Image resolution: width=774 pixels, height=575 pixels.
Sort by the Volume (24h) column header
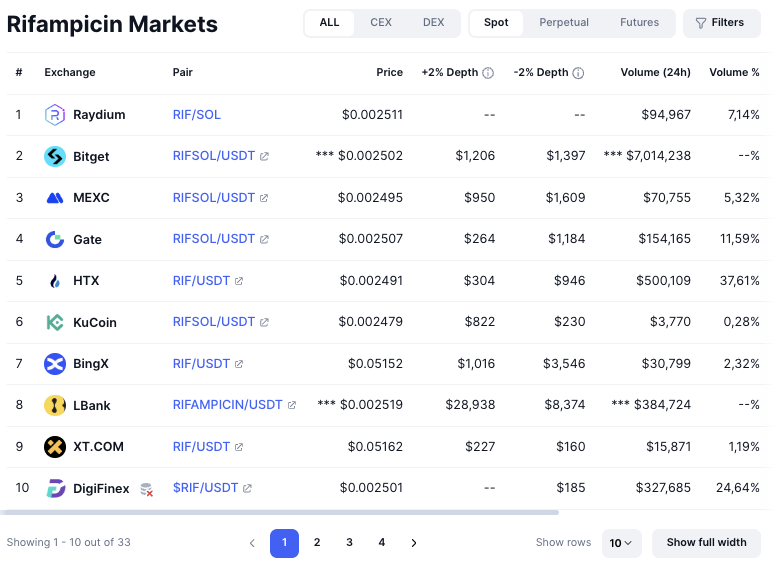coord(654,73)
